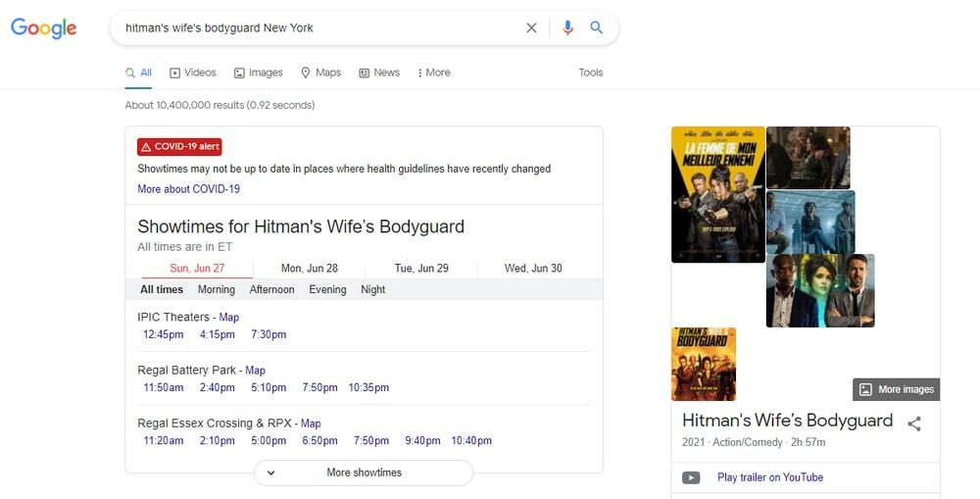Choose the 11:20am Regal Essex Crossing showtime
The width and height of the screenshot is (980, 499).
pos(164,441)
